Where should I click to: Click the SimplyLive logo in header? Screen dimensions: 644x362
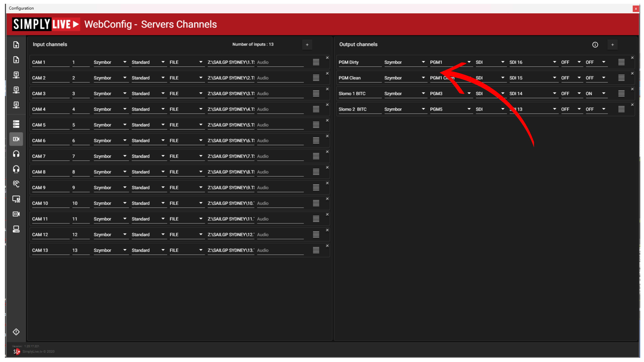(x=46, y=24)
